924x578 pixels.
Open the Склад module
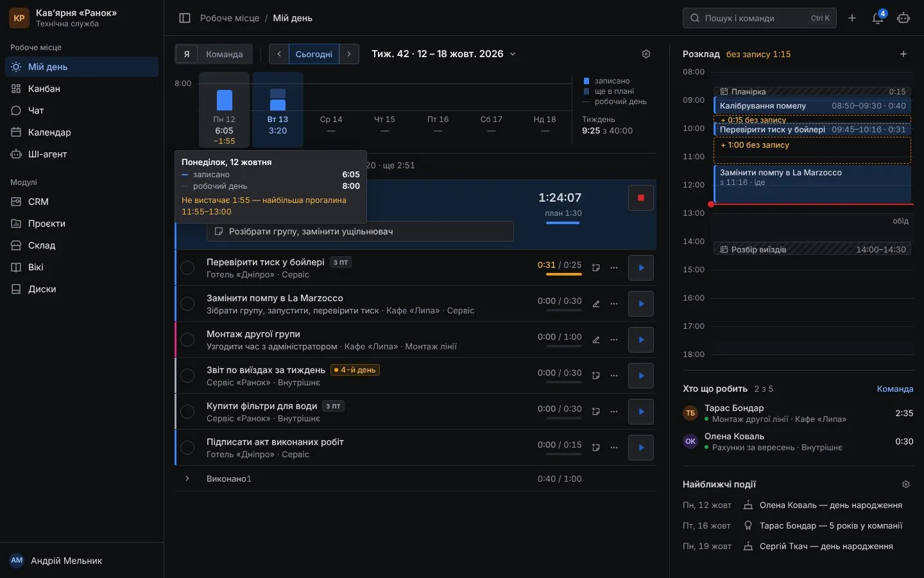click(81, 245)
